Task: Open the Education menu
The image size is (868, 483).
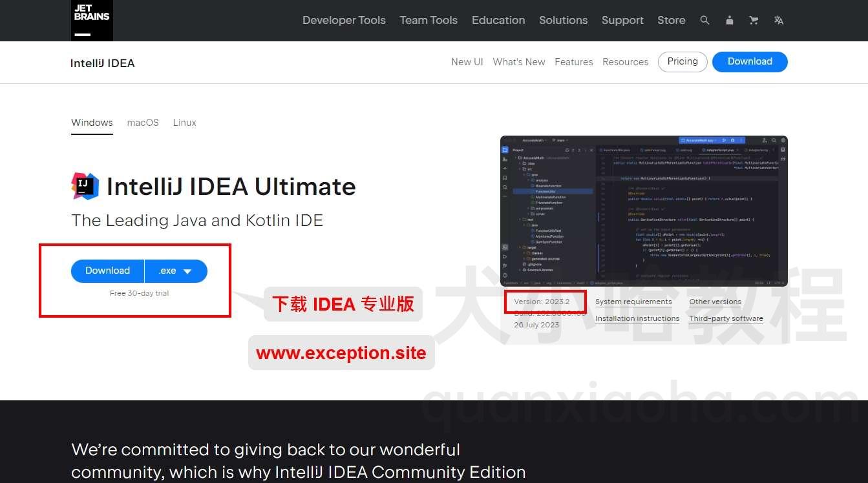Action: pyautogui.click(x=498, y=20)
